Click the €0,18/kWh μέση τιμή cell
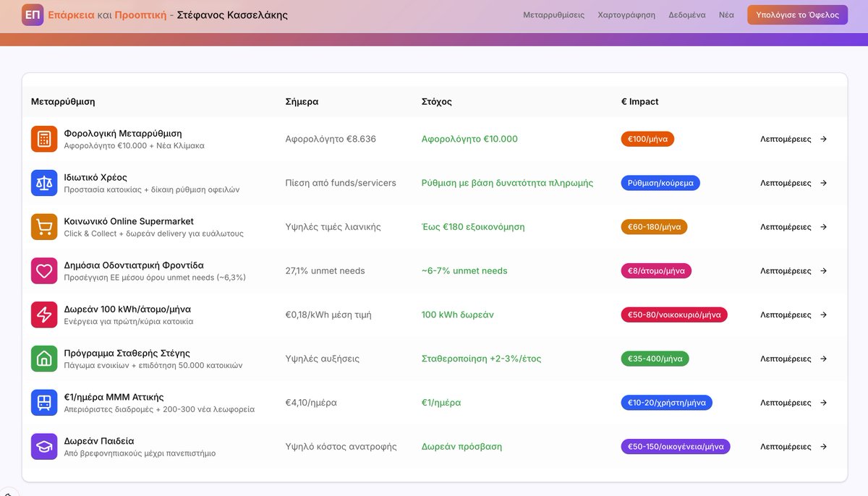 tap(328, 315)
